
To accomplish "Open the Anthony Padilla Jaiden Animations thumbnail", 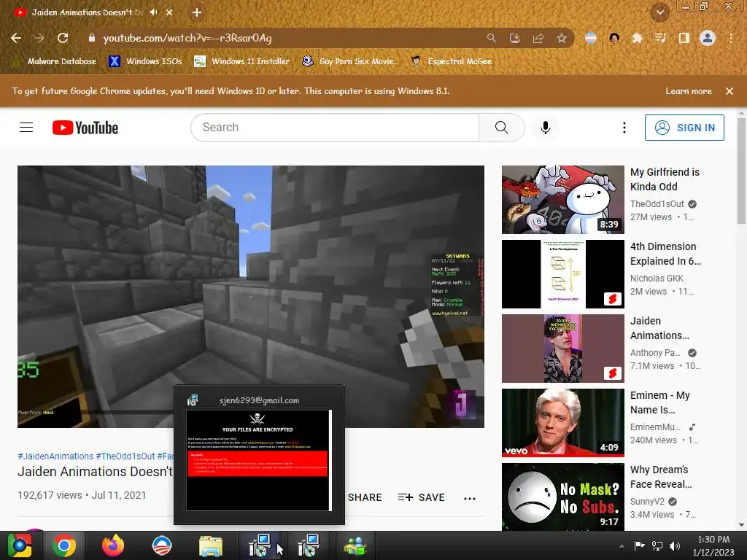I will click(562, 348).
